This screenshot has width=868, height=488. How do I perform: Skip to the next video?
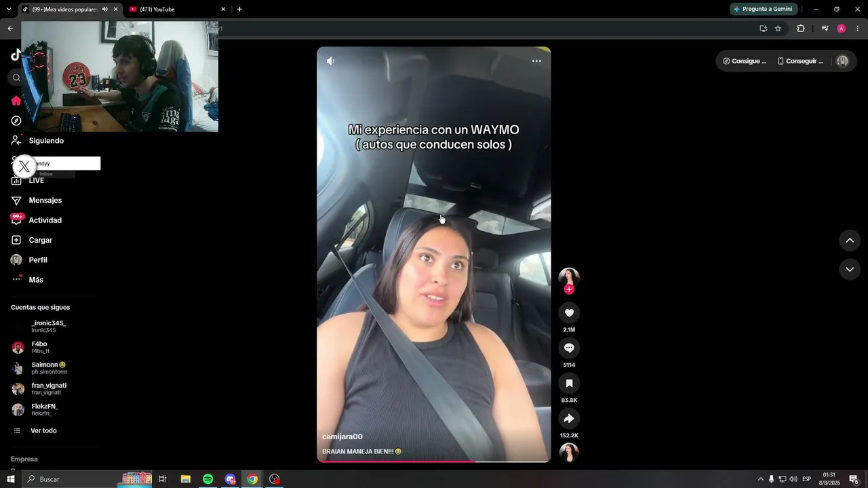850,269
